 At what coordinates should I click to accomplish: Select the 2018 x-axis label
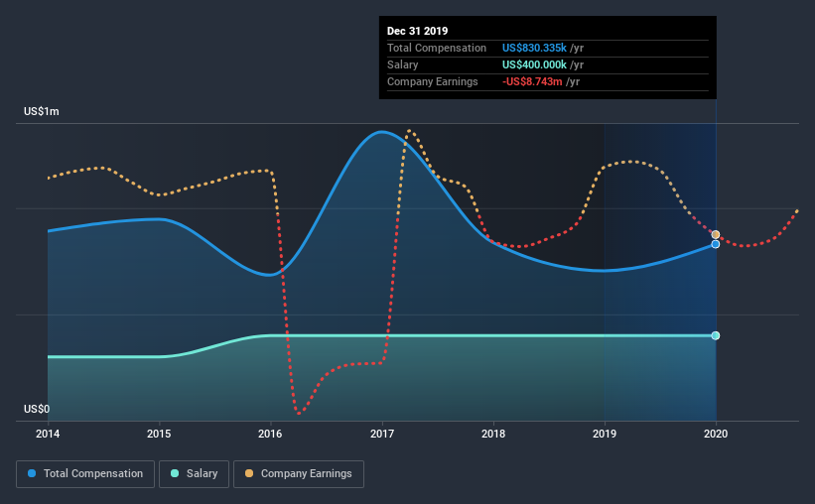pos(493,434)
